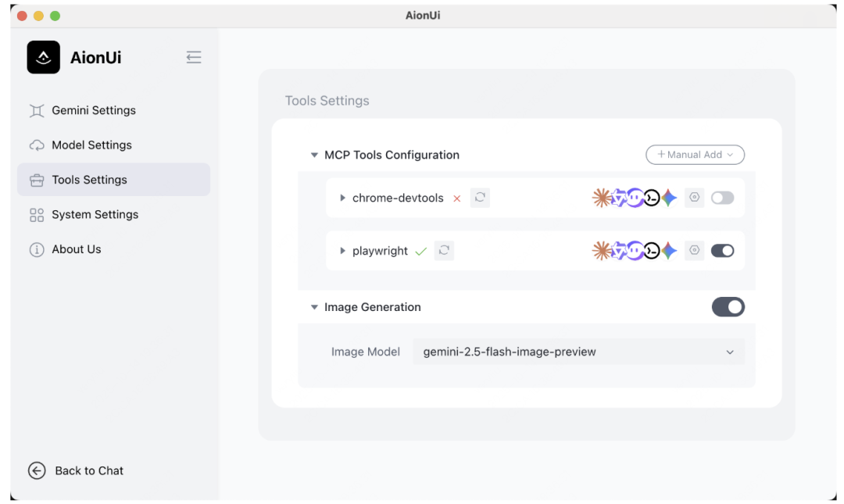Disable the playwright MCP toggle
This screenshot has width=844, height=504.
(722, 251)
